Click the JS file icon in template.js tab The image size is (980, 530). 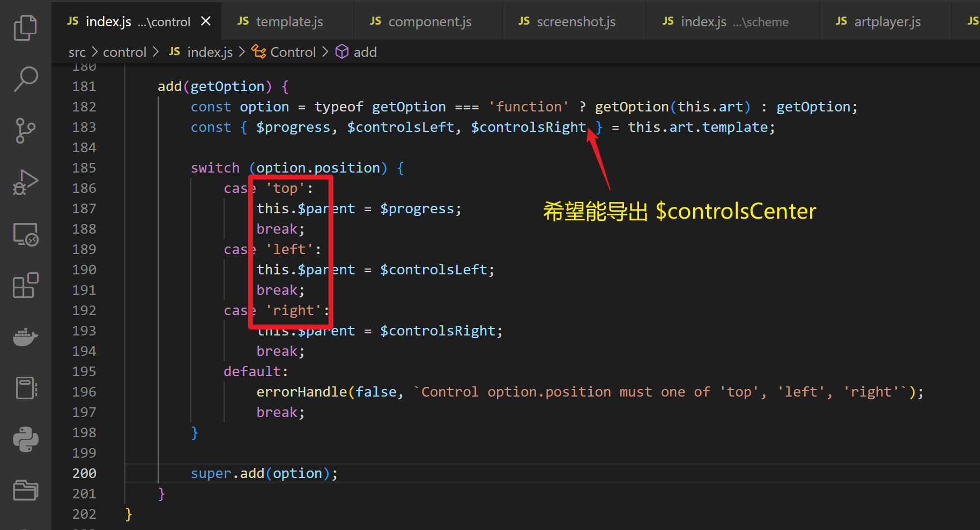243,21
